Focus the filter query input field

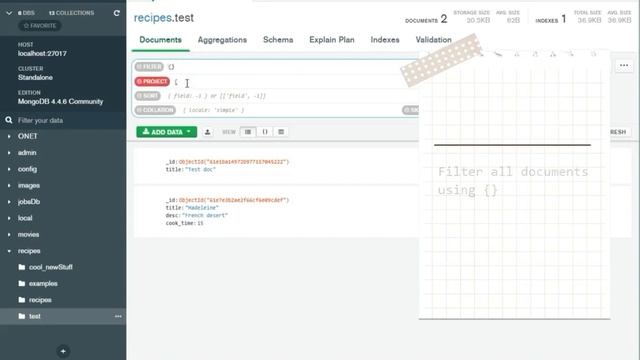pyautogui.click(x=292, y=67)
